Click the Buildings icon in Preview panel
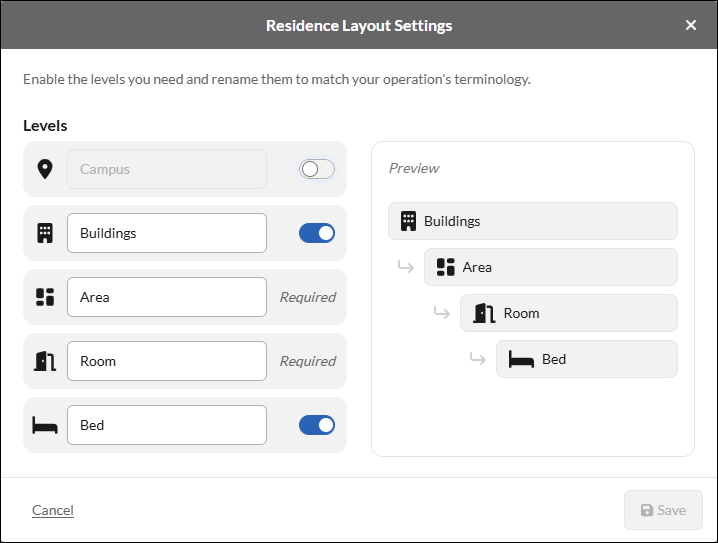 (x=408, y=221)
